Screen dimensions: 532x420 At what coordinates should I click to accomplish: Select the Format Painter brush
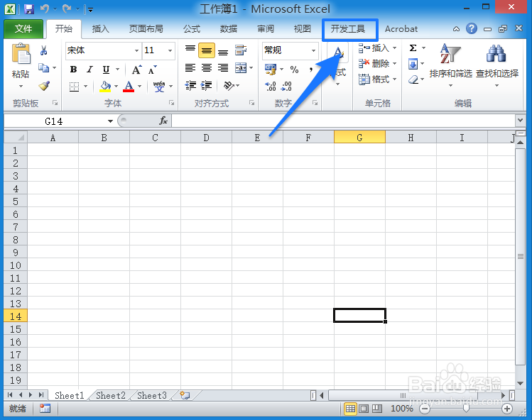click(44, 86)
